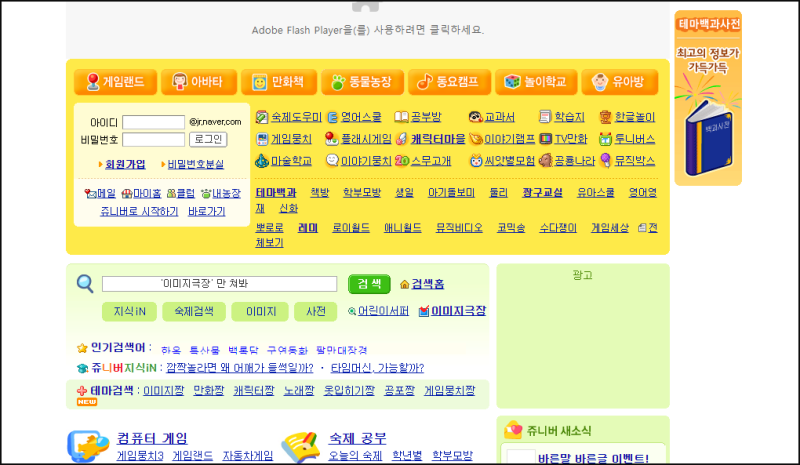Click the search keyword input box
The width and height of the screenshot is (800, 465).
[219, 284]
